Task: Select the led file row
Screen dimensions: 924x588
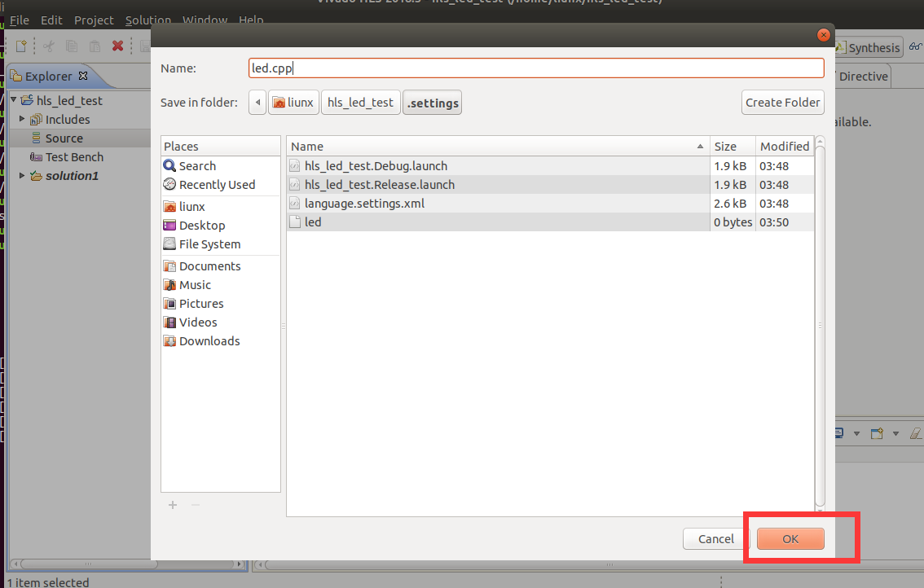Action: [x=550, y=222]
